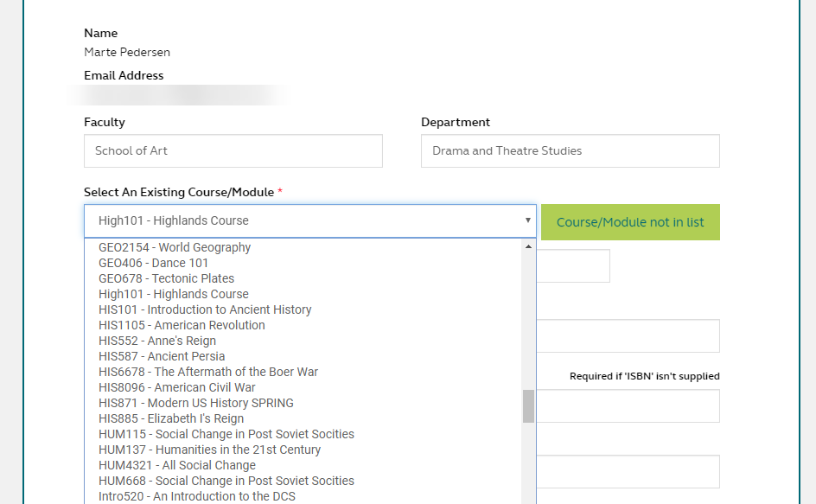Pick HIS587 - Ancient Persia
The image size is (816, 504).
coord(162,356)
